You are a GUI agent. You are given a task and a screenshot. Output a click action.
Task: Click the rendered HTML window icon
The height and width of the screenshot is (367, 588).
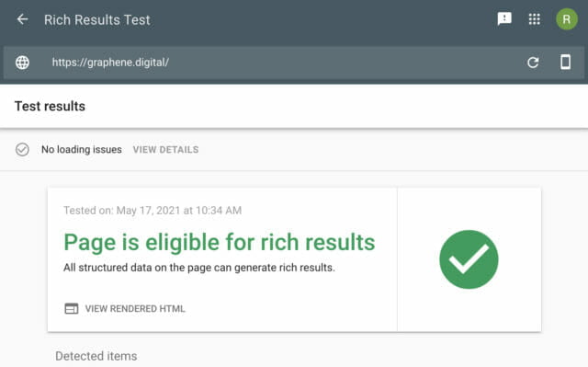pyautogui.click(x=72, y=308)
